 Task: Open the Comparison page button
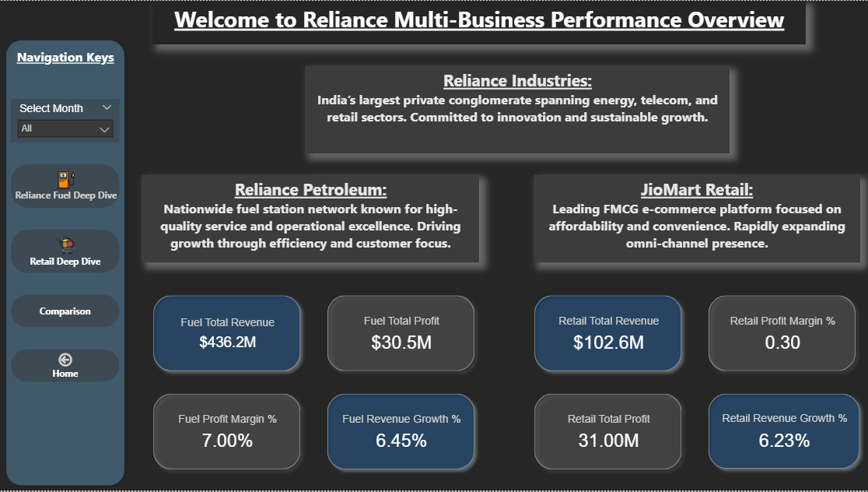(x=65, y=311)
